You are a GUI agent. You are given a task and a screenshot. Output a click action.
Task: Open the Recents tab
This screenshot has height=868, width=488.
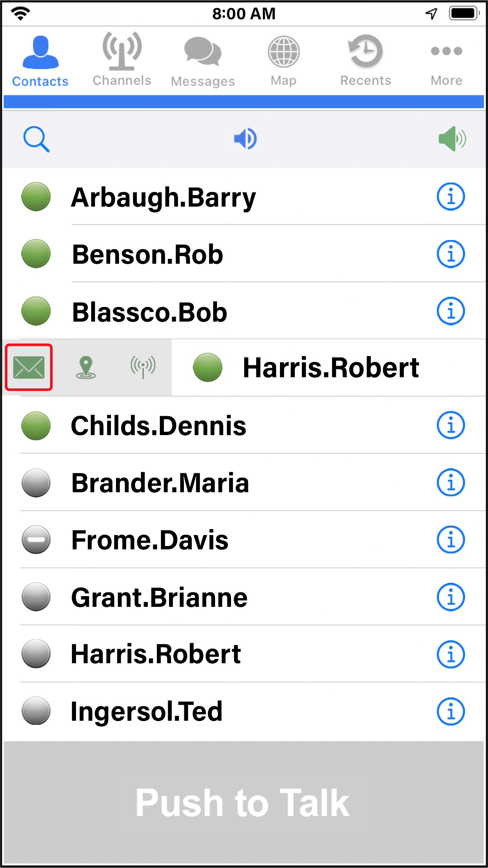pyautogui.click(x=366, y=60)
